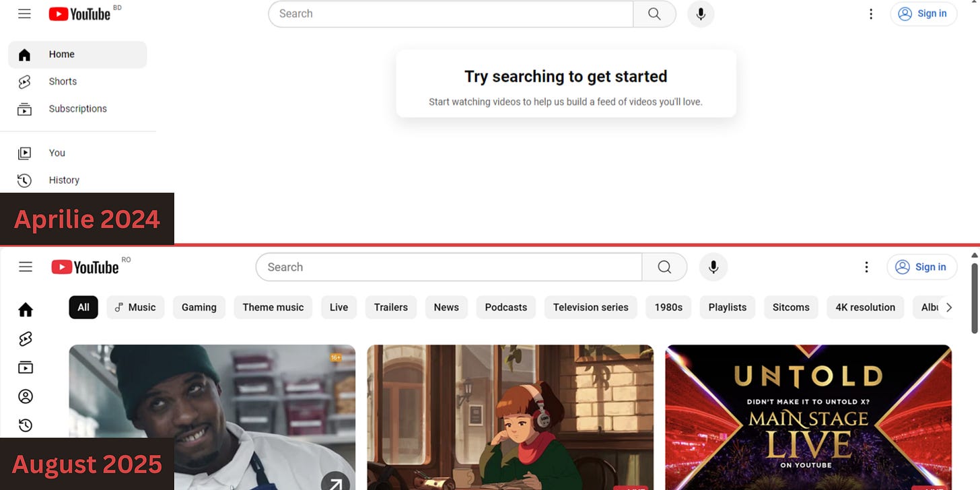Open video thumbnail of smiling man in beanie

point(212,417)
